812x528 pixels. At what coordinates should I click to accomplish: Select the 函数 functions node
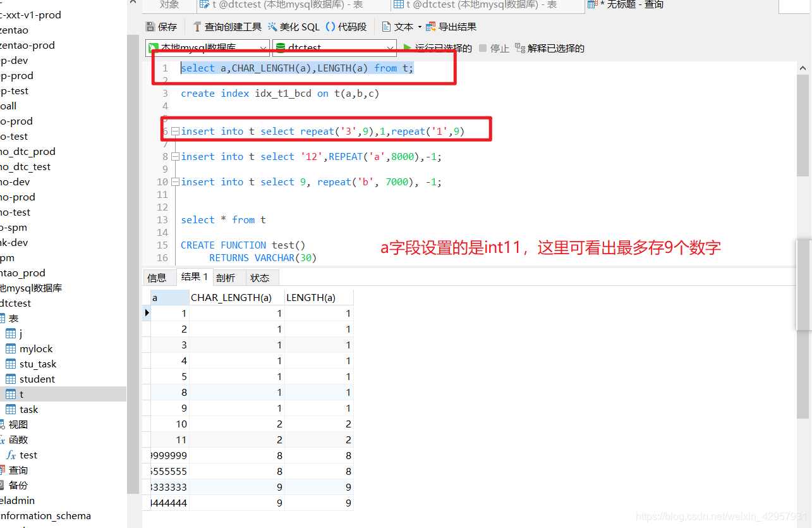(18, 439)
